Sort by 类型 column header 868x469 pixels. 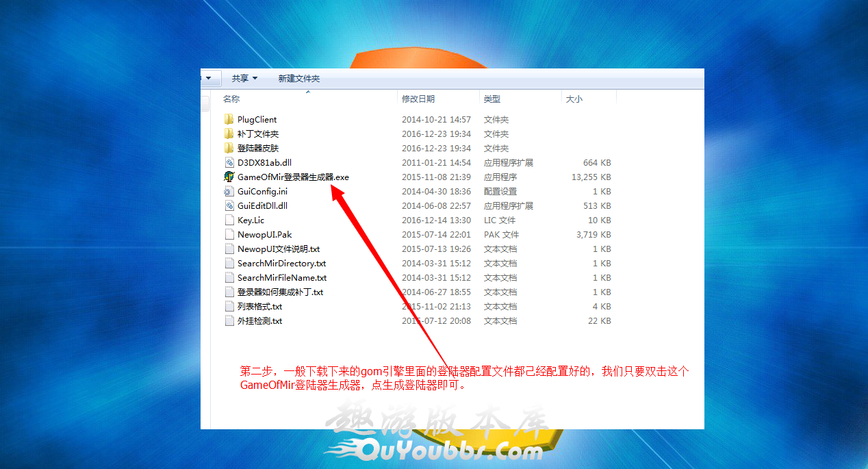pyautogui.click(x=492, y=99)
